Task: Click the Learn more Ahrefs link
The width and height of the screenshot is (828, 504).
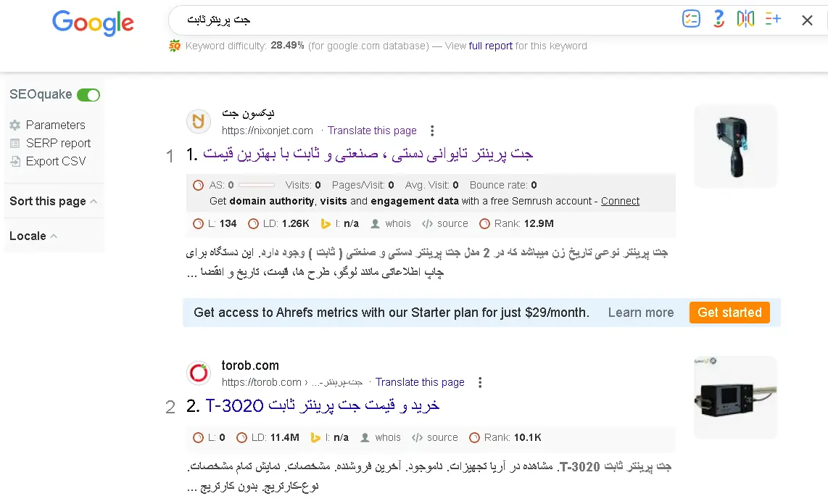Action: (641, 313)
